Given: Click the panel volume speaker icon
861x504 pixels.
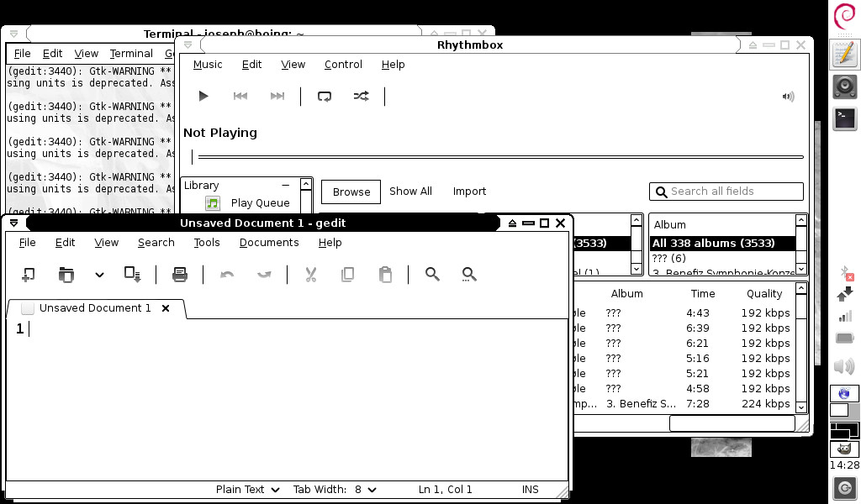Looking at the screenshot, I should (x=844, y=365).
